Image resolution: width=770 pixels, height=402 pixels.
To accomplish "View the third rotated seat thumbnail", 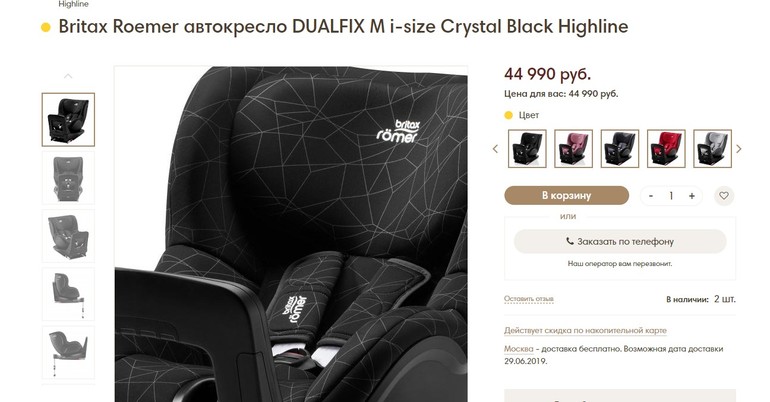I will 68,236.
